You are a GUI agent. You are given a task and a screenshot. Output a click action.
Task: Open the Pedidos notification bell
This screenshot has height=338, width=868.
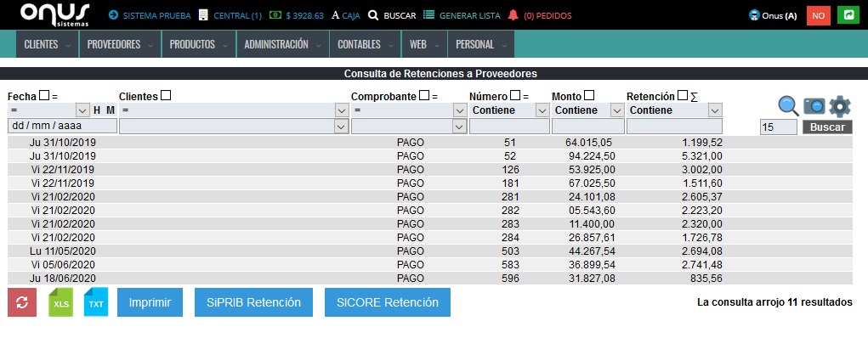[x=513, y=15]
